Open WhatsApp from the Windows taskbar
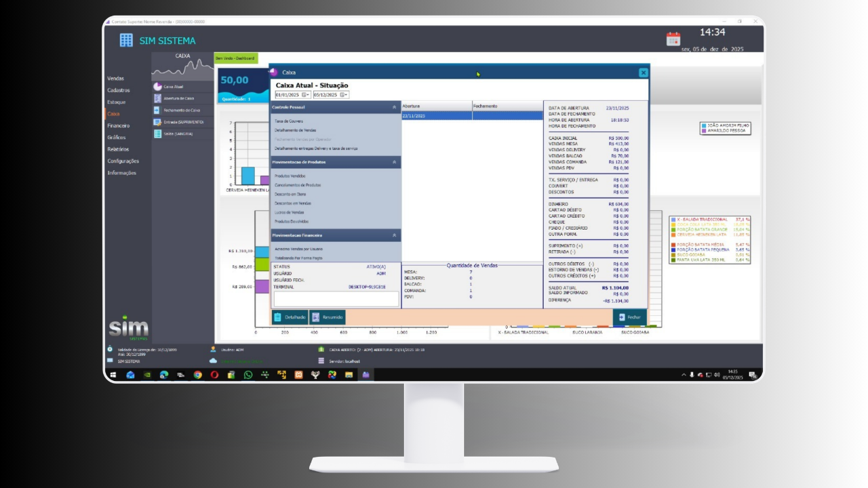Viewport: 868px width, 488px height. [x=248, y=374]
